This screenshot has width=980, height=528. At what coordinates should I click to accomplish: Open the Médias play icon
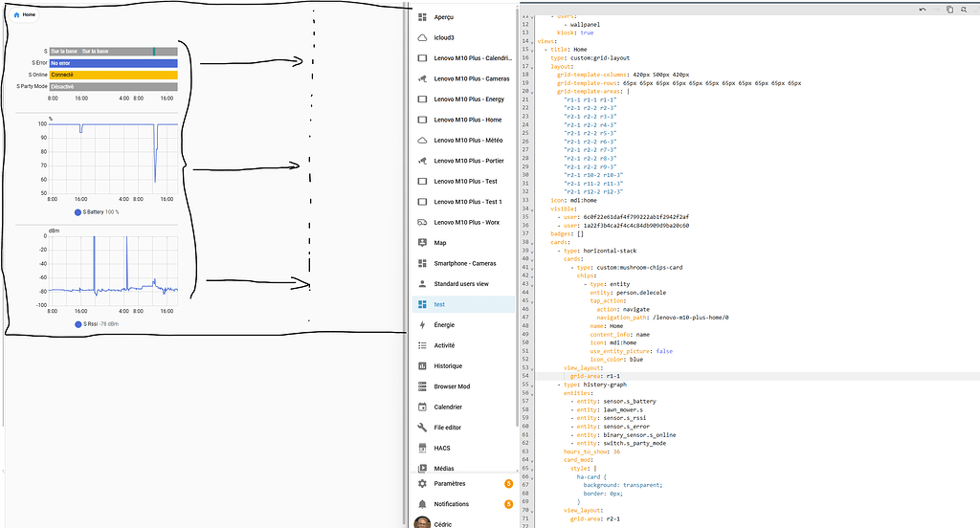(422, 468)
